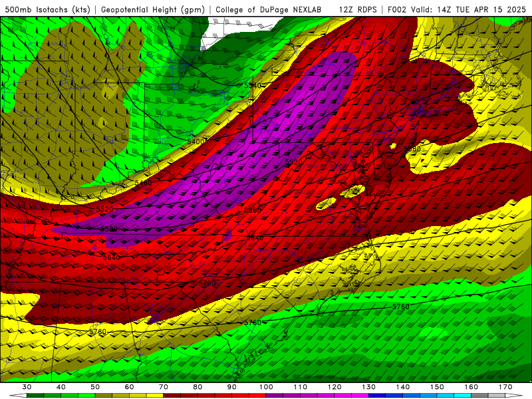Click the 150 value on the color scale
Screen dimensions: 532x399
point(437,387)
